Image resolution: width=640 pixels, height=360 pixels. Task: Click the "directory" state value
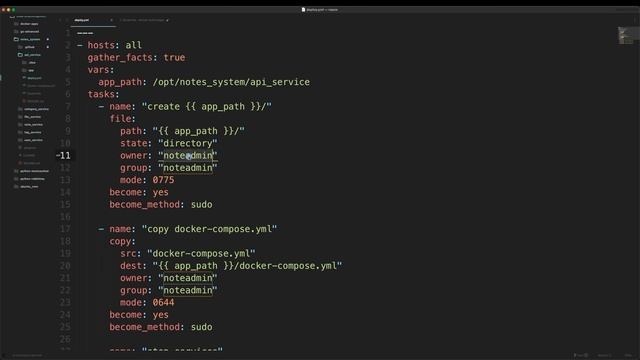pyautogui.click(x=188, y=143)
